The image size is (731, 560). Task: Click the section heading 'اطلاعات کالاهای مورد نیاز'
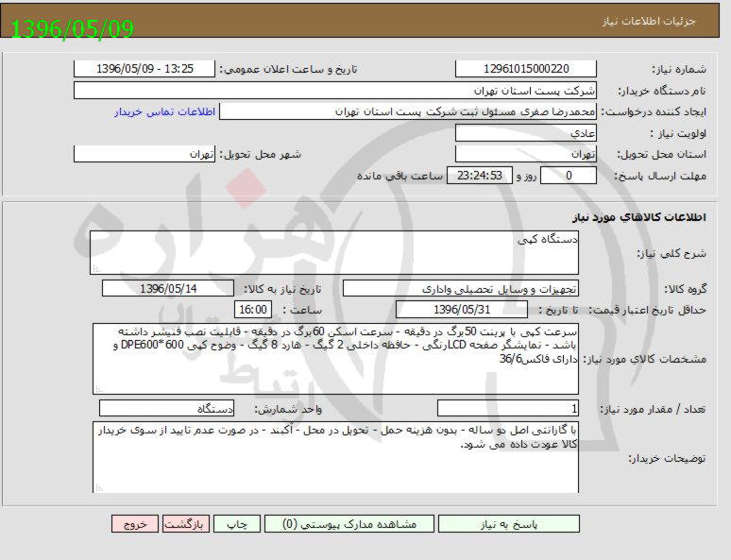point(639,217)
